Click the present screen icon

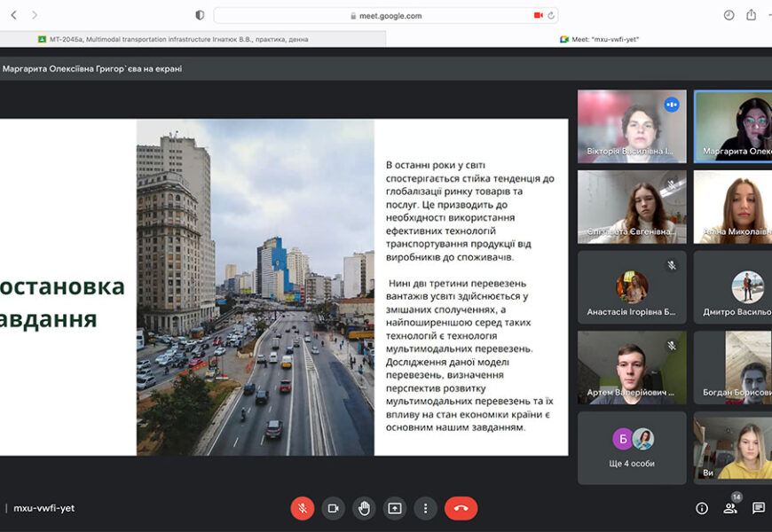pyautogui.click(x=395, y=508)
